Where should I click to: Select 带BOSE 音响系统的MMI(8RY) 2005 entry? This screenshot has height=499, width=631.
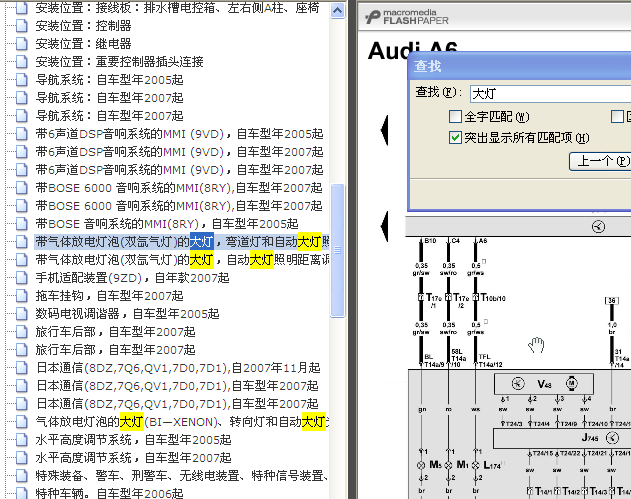pos(167,224)
